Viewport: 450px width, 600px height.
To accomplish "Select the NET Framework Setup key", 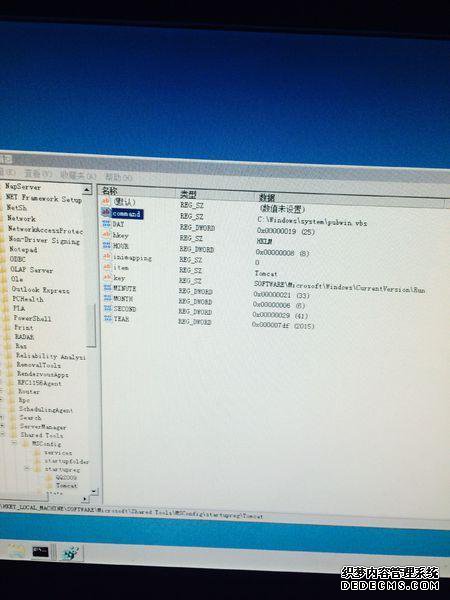I will tap(44, 199).
